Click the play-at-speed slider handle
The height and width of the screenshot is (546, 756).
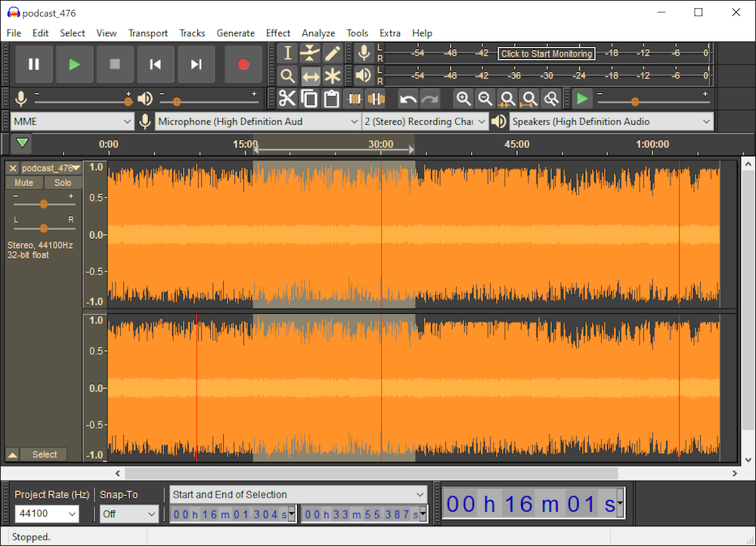(635, 102)
